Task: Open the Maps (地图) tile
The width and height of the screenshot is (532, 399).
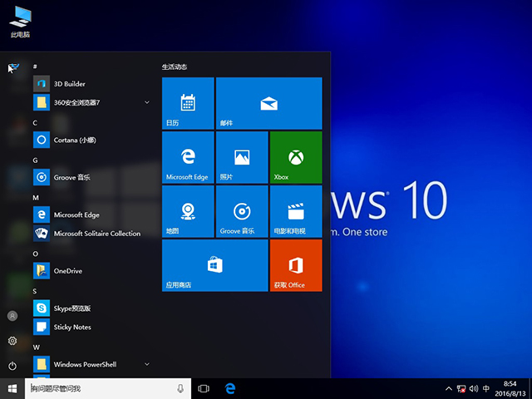Action: click(x=188, y=211)
